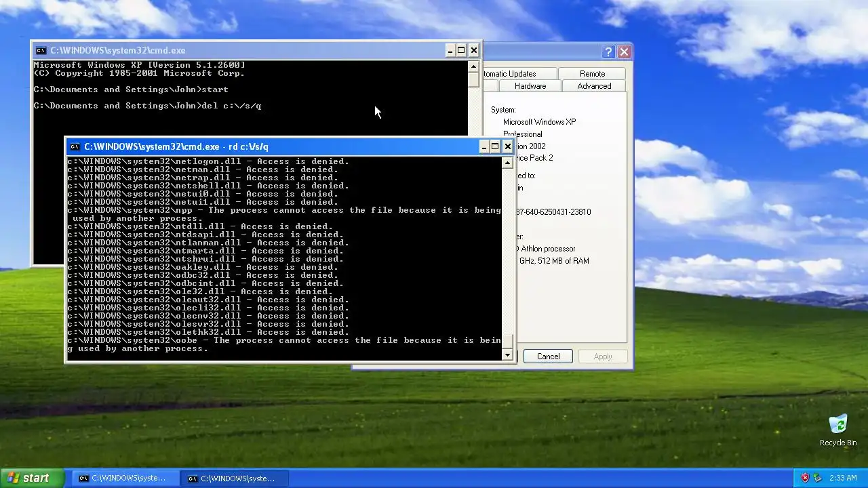Close the System Properties dialog
The height and width of the screenshot is (488, 868).
[x=624, y=52]
